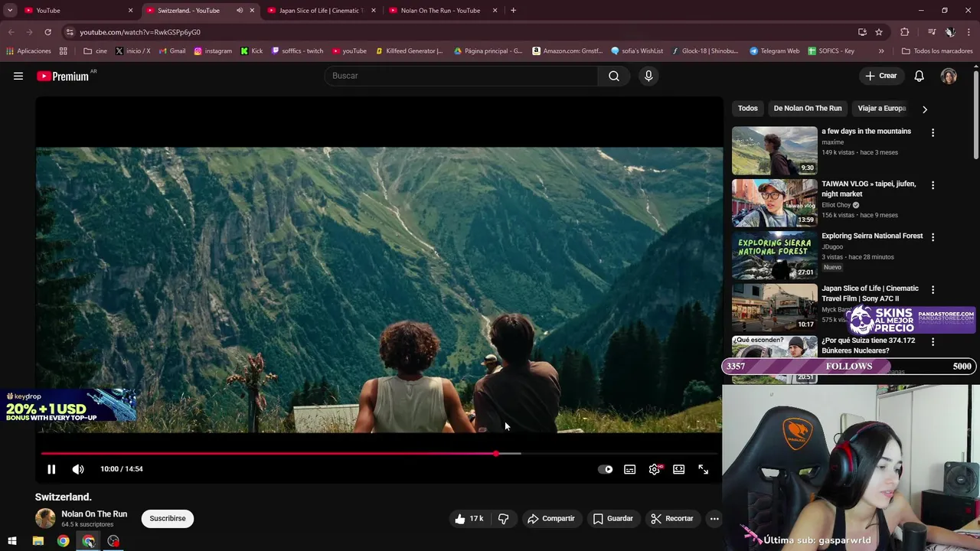Click the search magnifier button
This screenshot has height=551, width=980.
(614, 76)
